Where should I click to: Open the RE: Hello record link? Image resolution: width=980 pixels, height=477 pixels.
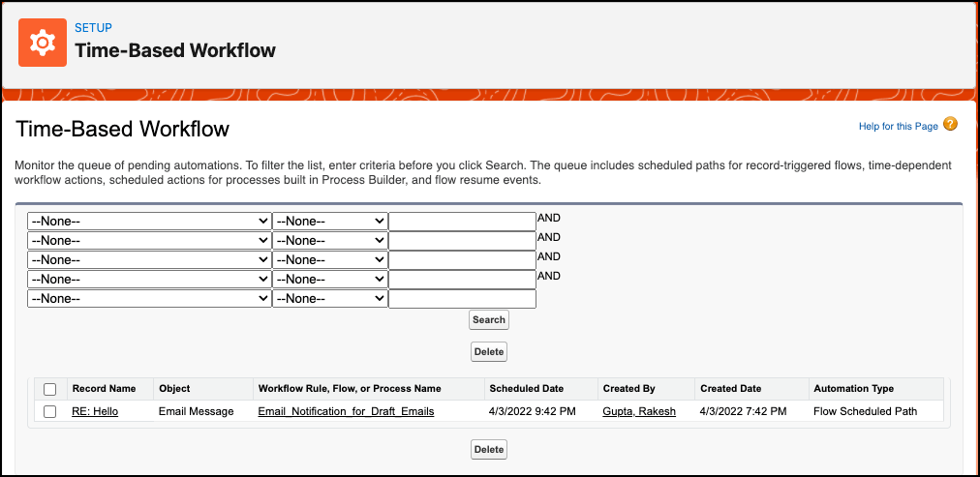tap(95, 411)
